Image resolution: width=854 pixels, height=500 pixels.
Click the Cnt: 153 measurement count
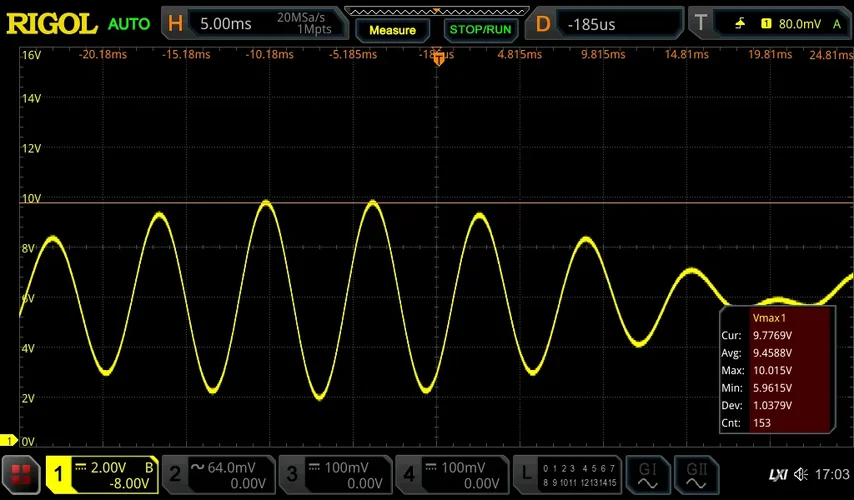click(x=762, y=423)
